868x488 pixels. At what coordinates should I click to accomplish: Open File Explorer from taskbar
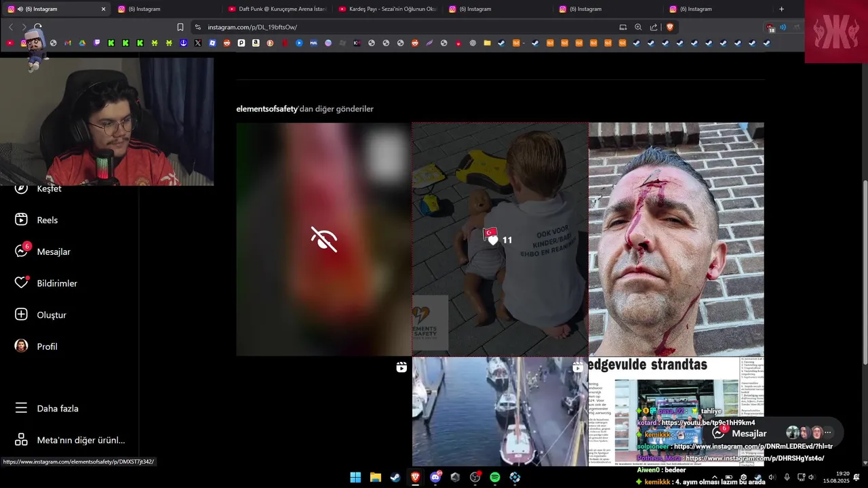(x=376, y=477)
